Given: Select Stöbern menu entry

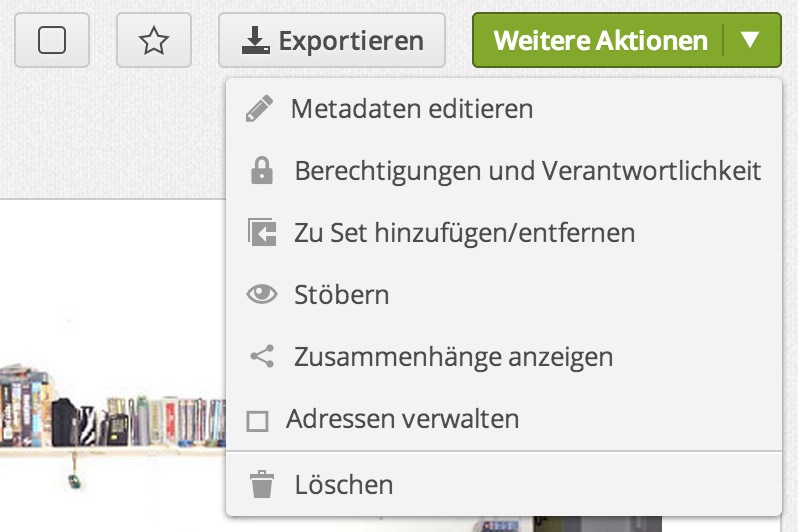Looking at the screenshot, I should coord(341,295).
